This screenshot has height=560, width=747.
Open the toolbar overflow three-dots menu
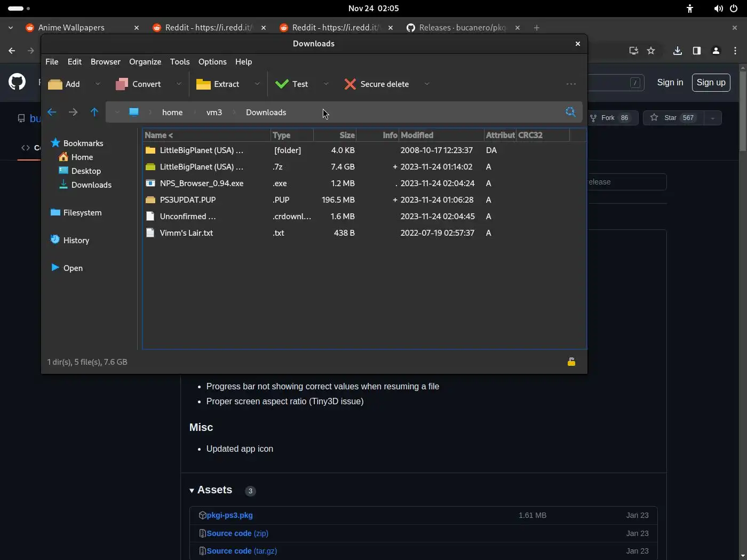tap(571, 84)
